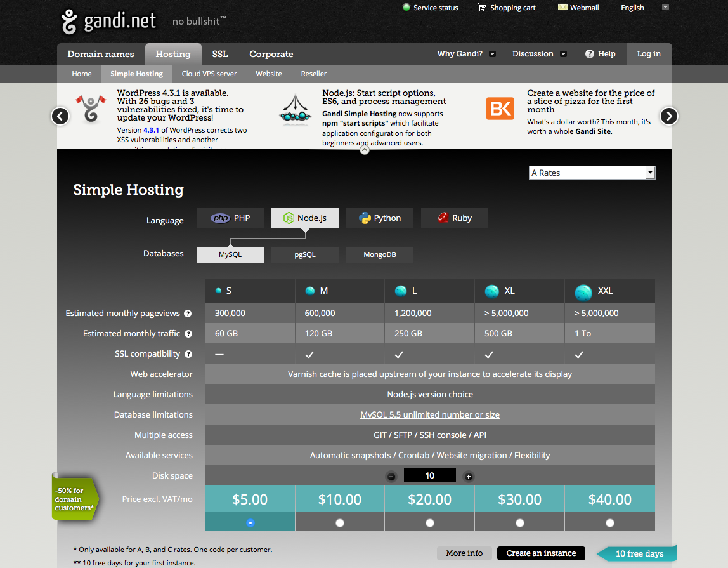Expand the Why Gandi? dropdown arrow
This screenshot has height=568, width=728.
[492, 54]
